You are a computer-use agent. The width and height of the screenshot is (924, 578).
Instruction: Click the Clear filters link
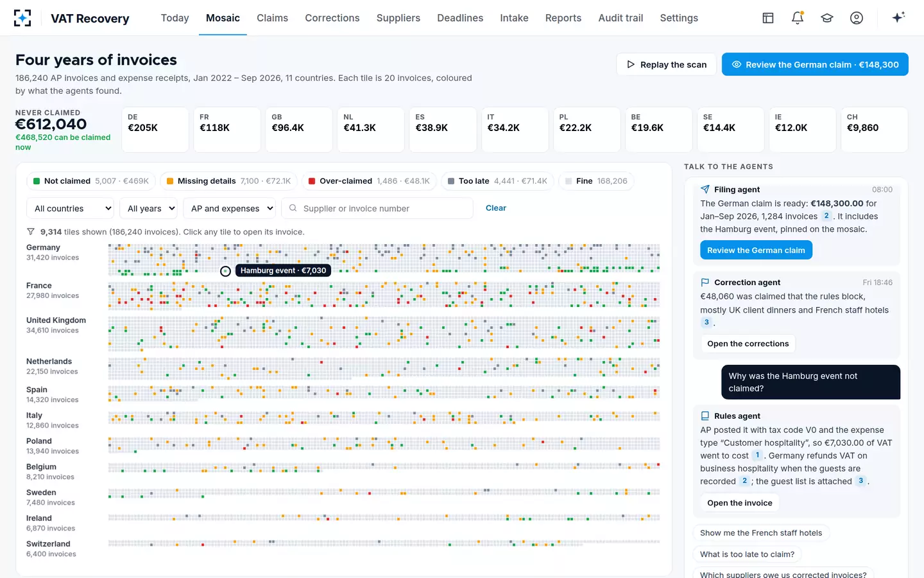(495, 208)
